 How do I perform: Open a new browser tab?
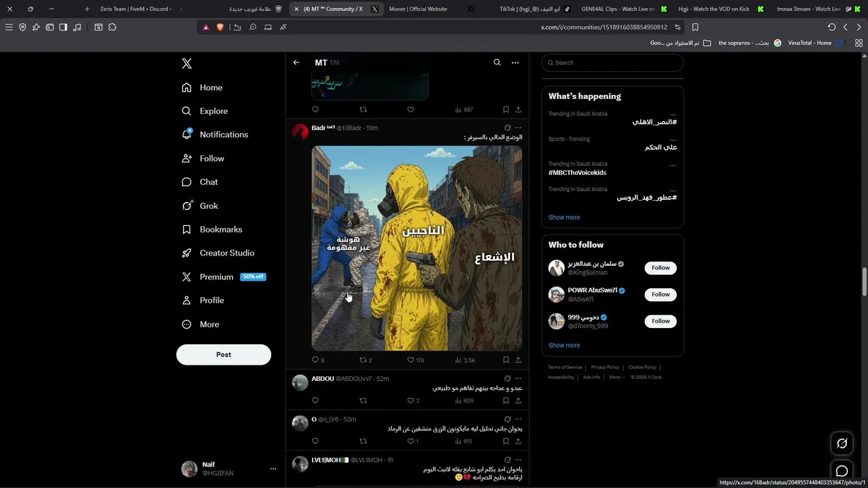(x=87, y=9)
